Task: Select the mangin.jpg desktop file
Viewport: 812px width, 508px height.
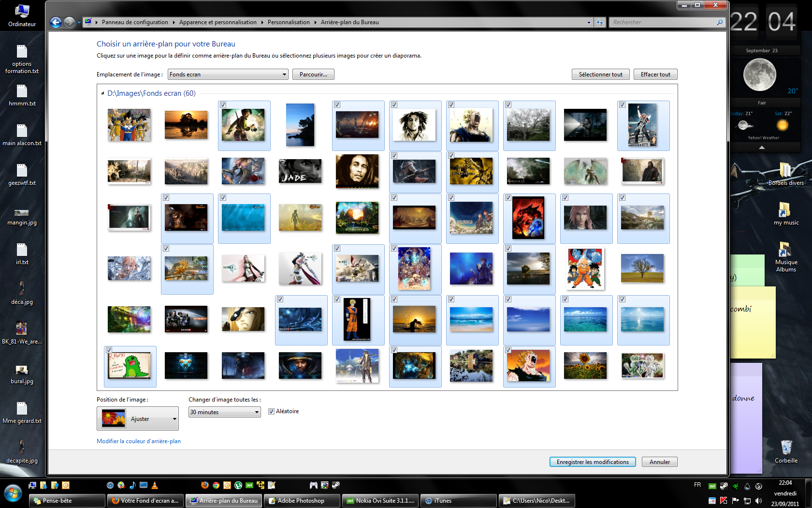Action: [22, 217]
